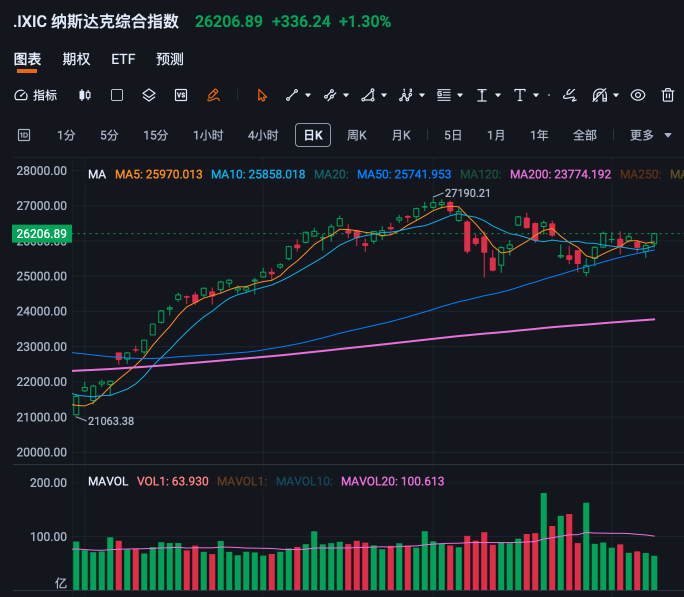
Task: Open the 指标 indicators button
Action: [36, 95]
